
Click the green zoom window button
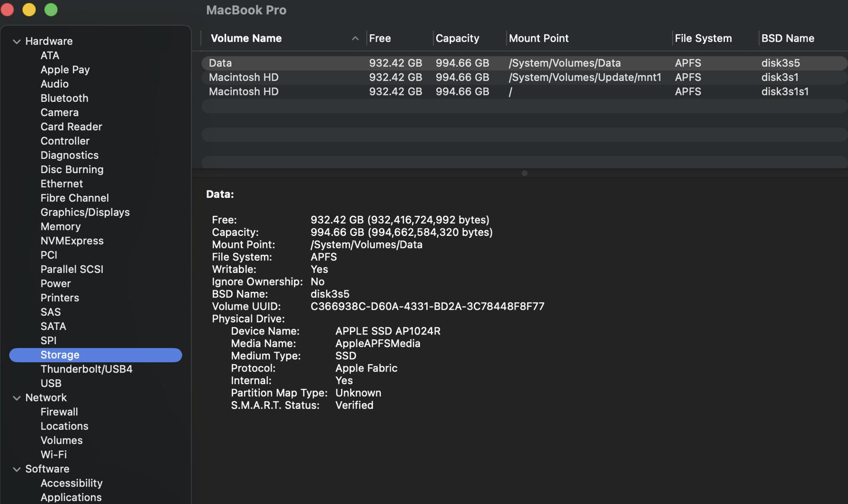pyautogui.click(x=51, y=9)
